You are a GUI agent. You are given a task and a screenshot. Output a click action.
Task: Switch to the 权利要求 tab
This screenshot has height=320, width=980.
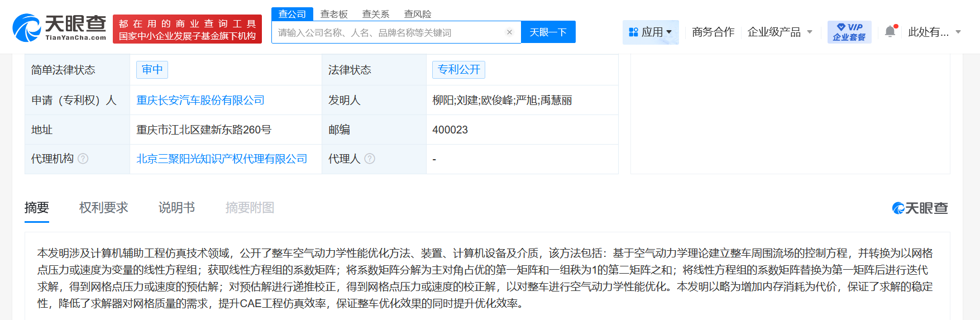tap(103, 208)
